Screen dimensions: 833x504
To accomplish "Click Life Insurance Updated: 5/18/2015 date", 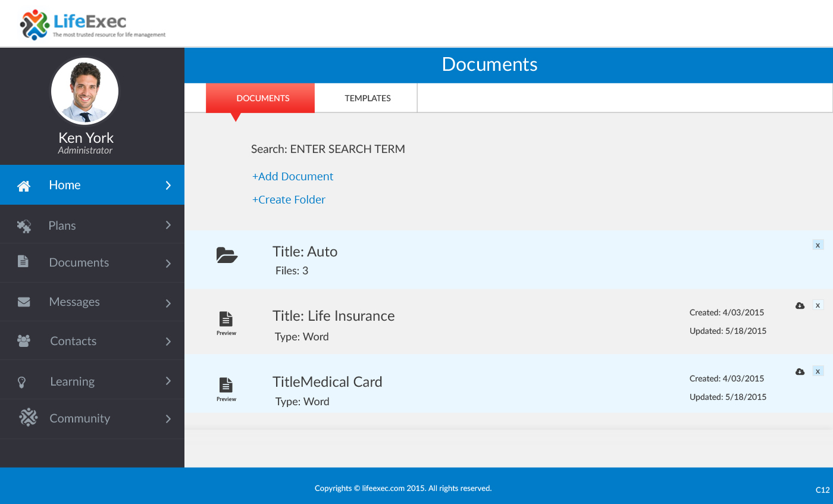I will 728,331.
